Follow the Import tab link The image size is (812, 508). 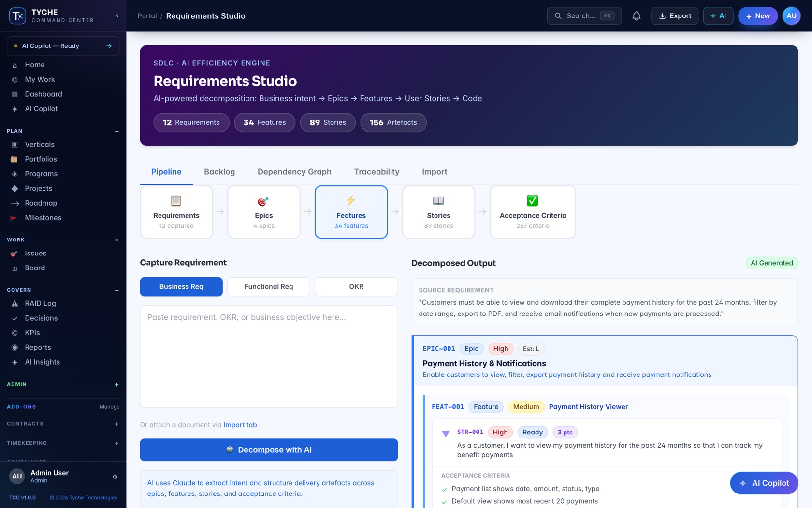[x=240, y=425]
